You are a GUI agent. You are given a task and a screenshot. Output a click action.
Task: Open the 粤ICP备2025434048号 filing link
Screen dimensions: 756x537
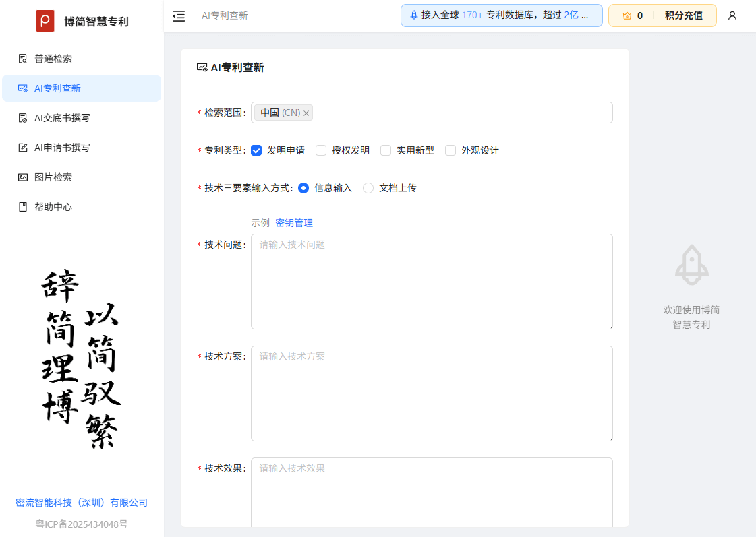[82, 524]
